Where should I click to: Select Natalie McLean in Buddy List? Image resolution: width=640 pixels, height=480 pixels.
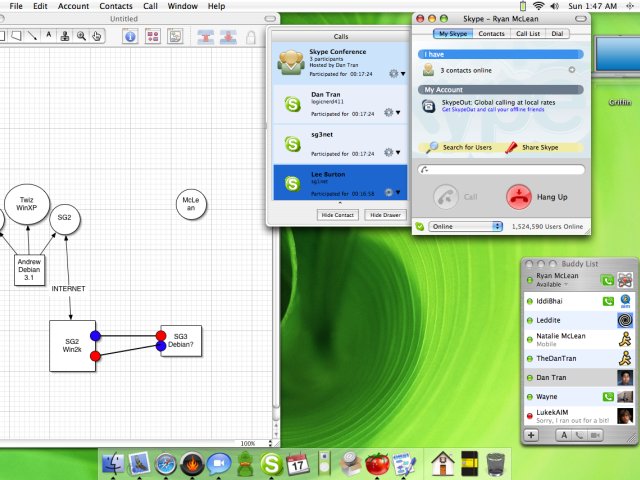tap(579, 340)
